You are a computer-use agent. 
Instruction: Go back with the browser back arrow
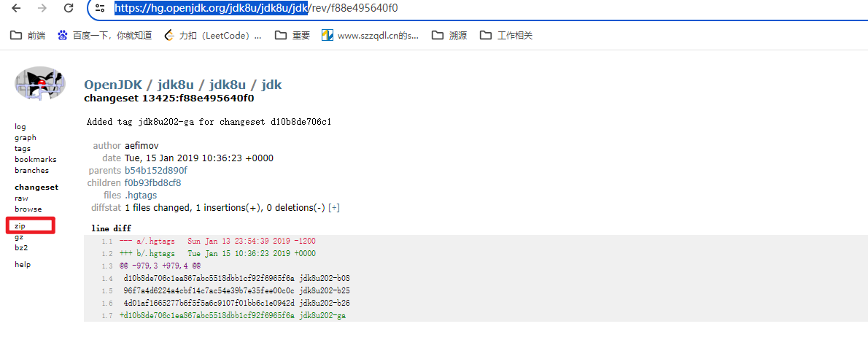[17, 8]
